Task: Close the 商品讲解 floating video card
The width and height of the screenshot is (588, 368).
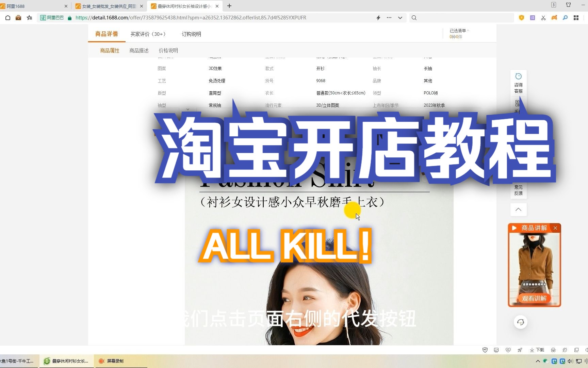Action: pos(555,228)
